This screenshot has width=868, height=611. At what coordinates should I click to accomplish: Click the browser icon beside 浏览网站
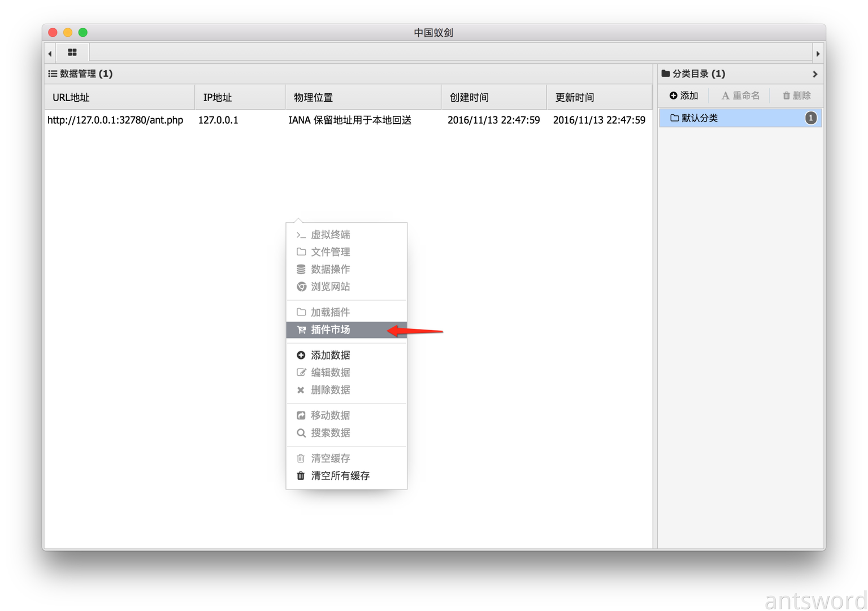pyautogui.click(x=301, y=287)
